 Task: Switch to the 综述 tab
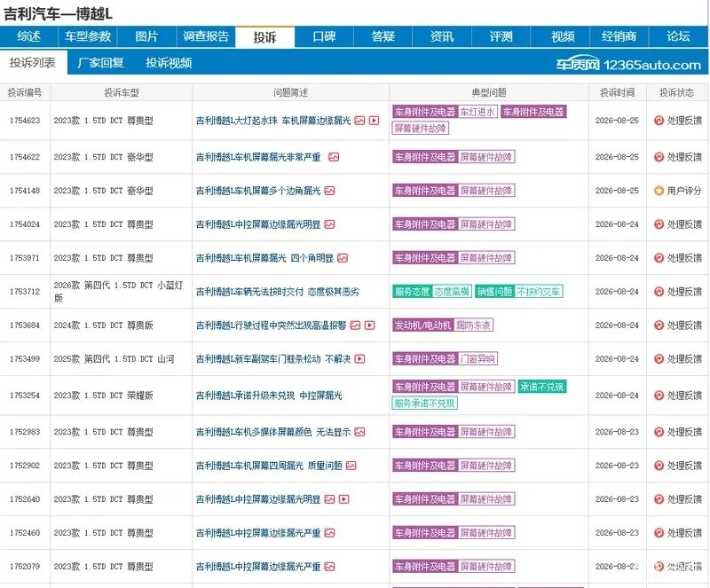pos(29,36)
